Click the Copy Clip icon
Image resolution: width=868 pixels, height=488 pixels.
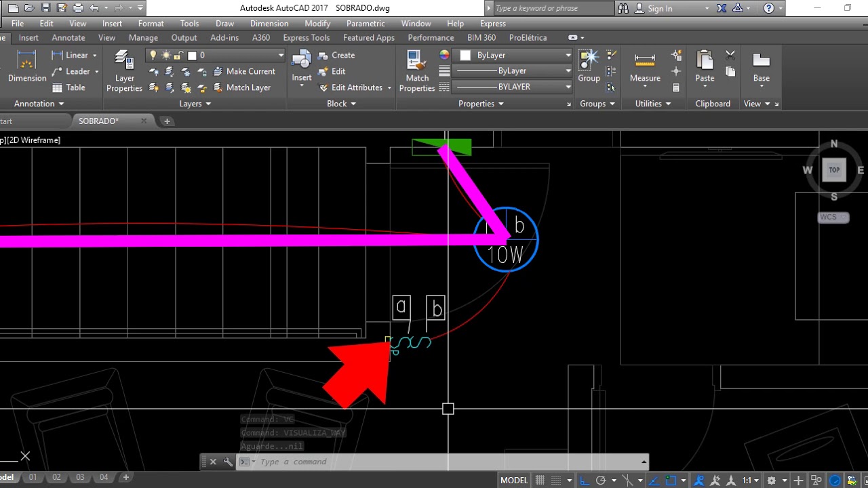click(x=730, y=72)
